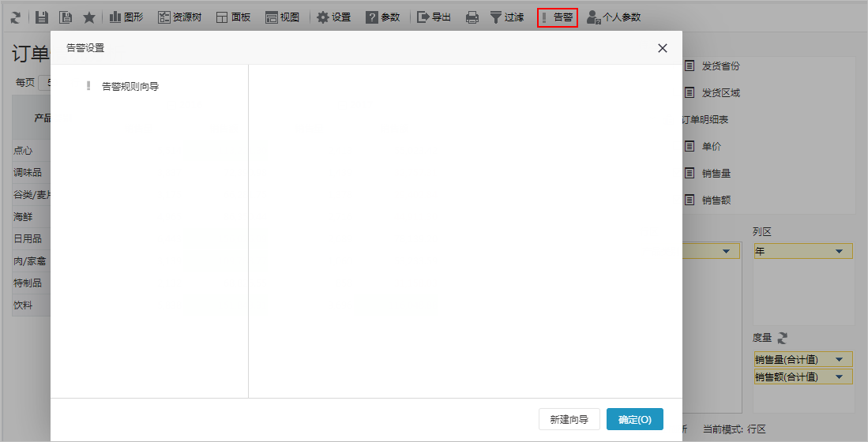The width and height of the screenshot is (868, 442).
Task: Click the 海鲜 row cell
Action: pyautogui.click(x=32, y=217)
